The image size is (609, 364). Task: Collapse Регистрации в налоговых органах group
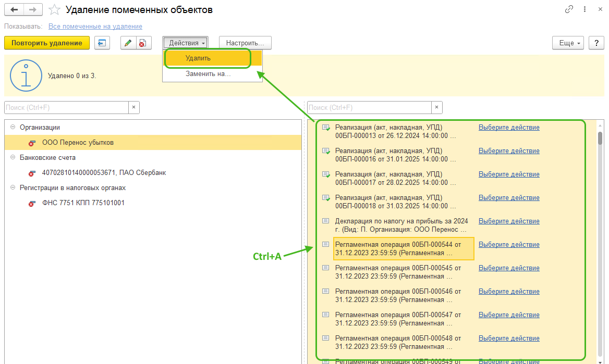13,187
